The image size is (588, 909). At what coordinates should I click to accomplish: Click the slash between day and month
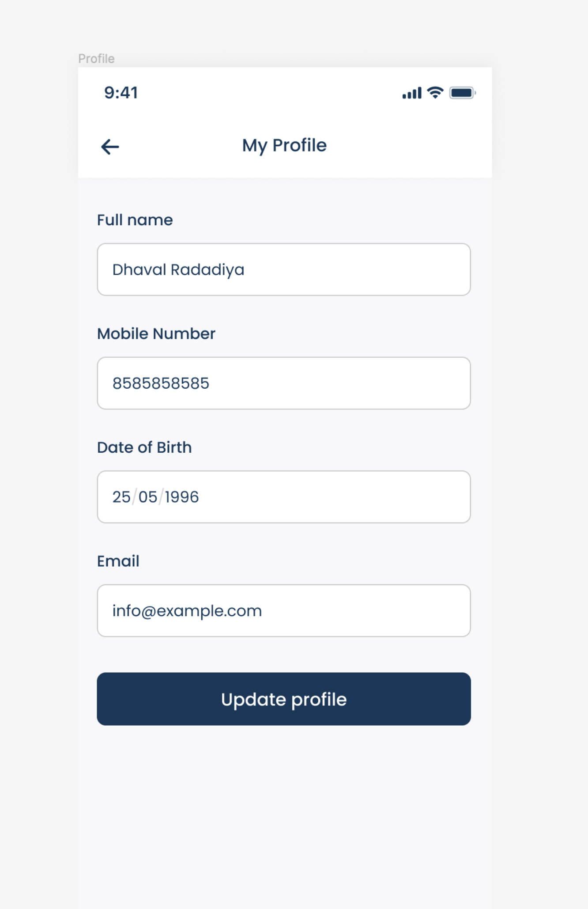[135, 497]
